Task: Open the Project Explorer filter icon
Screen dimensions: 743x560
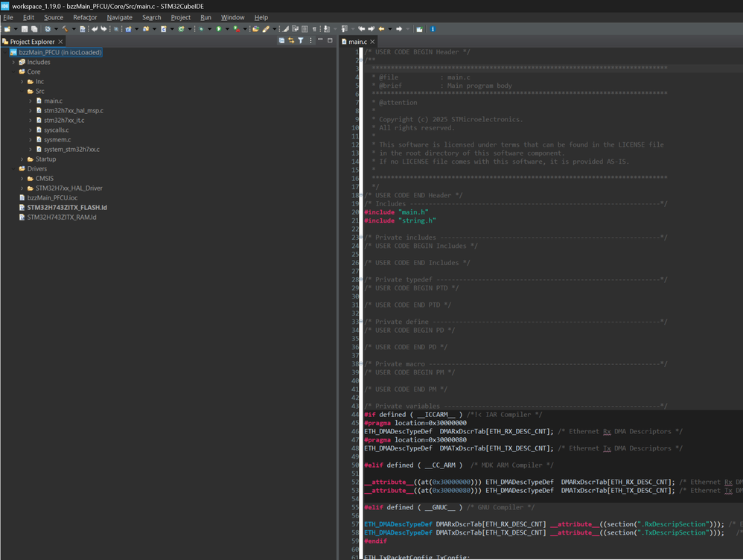Action: coord(301,41)
